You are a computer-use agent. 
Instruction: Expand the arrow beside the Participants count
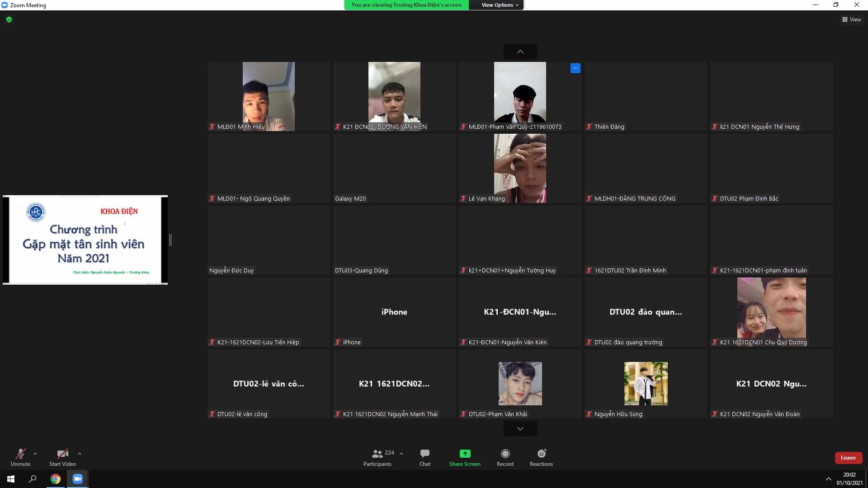(x=401, y=454)
